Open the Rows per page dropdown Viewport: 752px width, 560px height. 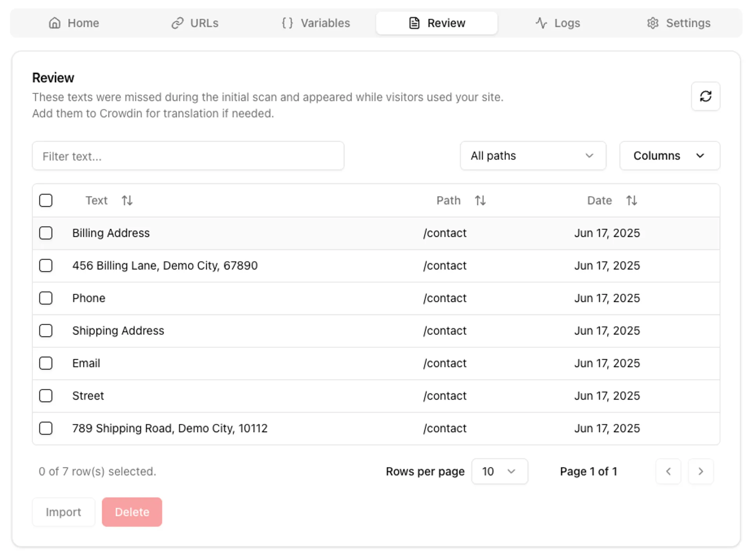pyautogui.click(x=499, y=471)
